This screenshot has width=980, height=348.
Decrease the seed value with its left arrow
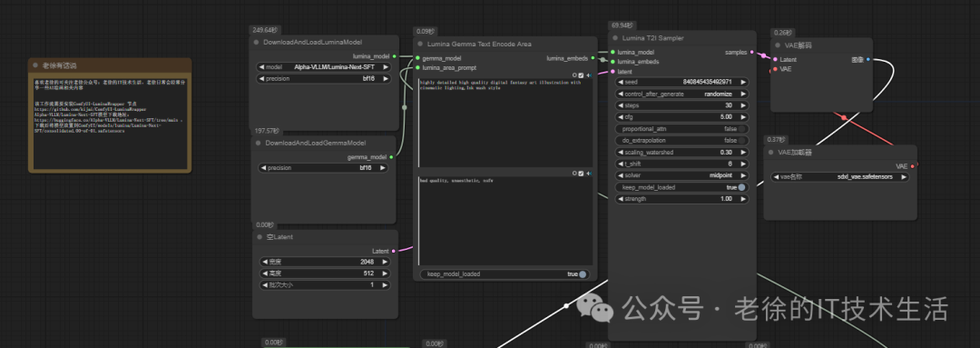(621, 82)
